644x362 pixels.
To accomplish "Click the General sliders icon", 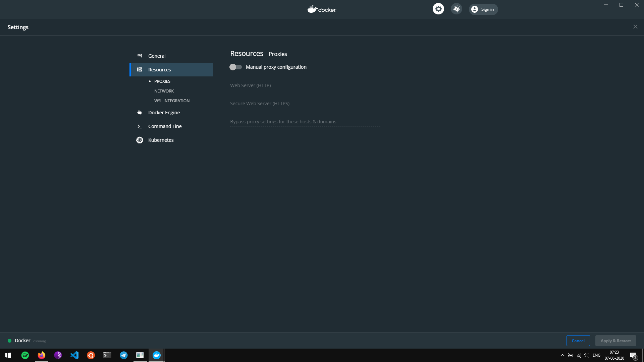I will (140, 56).
